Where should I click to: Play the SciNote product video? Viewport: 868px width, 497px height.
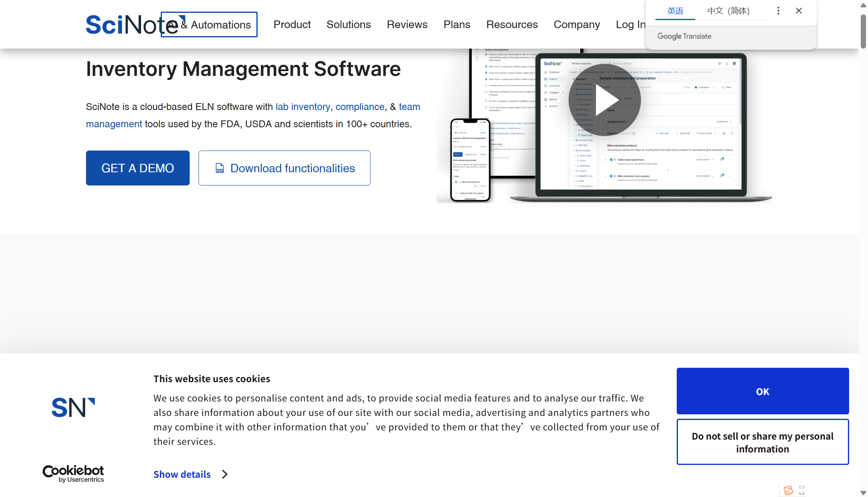point(605,100)
